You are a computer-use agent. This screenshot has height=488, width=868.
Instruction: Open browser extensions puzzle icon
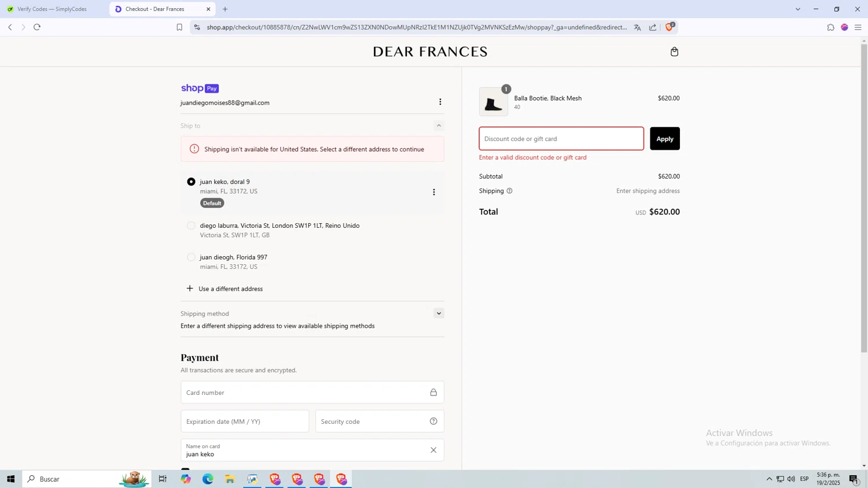830,27
